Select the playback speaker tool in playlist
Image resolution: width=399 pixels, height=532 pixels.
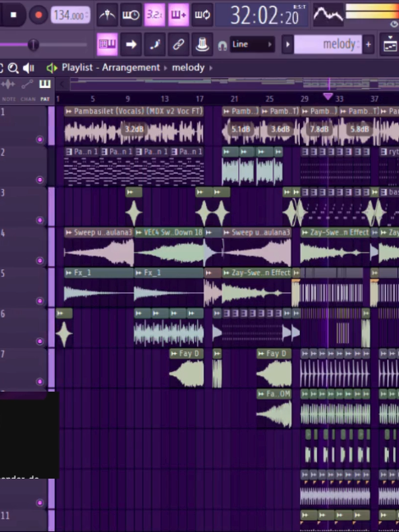[x=29, y=68]
